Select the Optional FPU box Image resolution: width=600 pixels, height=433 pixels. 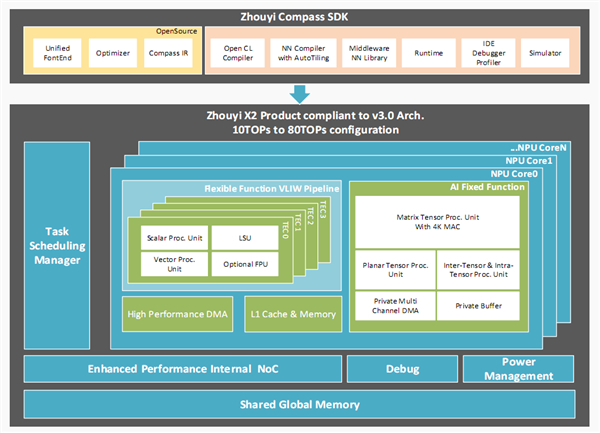[245, 264]
